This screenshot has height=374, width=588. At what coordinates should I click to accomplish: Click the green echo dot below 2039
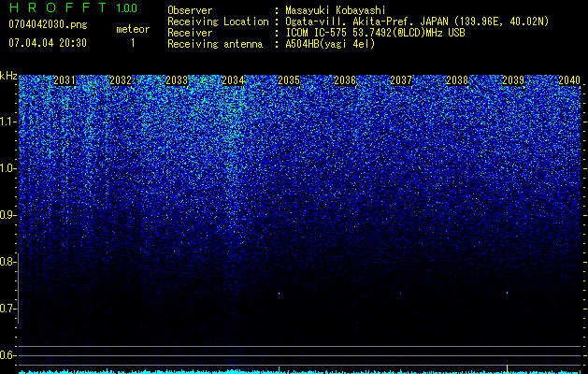(507, 293)
